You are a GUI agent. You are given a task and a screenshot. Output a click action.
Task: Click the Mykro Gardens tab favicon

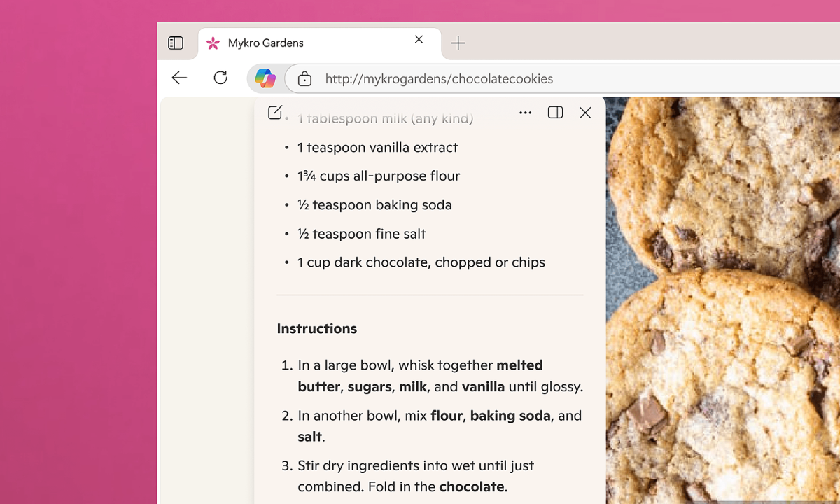coord(213,43)
